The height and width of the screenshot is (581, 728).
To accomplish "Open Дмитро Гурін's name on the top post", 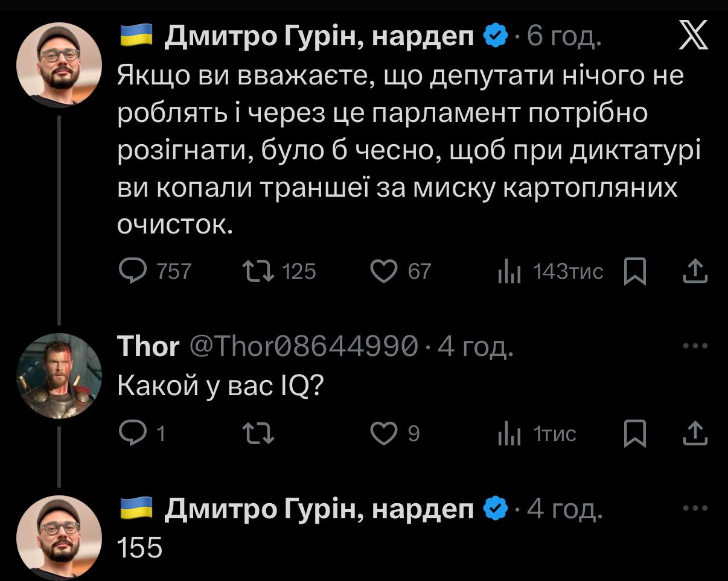I will (319, 37).
